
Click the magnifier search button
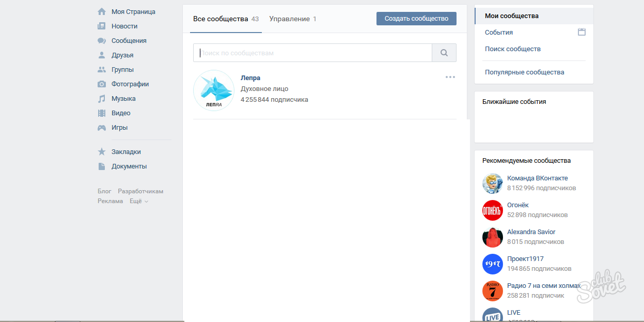point(444,53)
